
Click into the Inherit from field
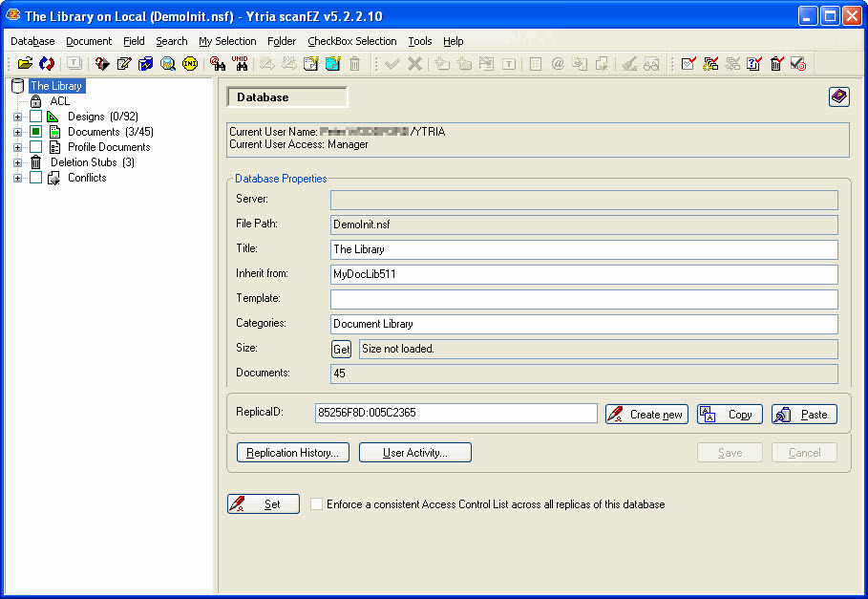click(x=583, y=274)
